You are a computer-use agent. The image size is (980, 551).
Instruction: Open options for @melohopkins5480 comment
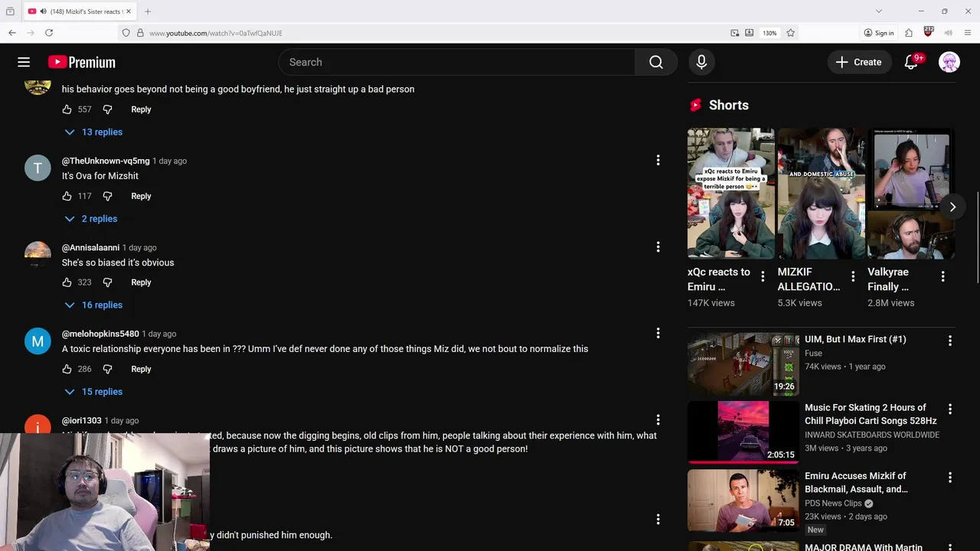(658, 333)
